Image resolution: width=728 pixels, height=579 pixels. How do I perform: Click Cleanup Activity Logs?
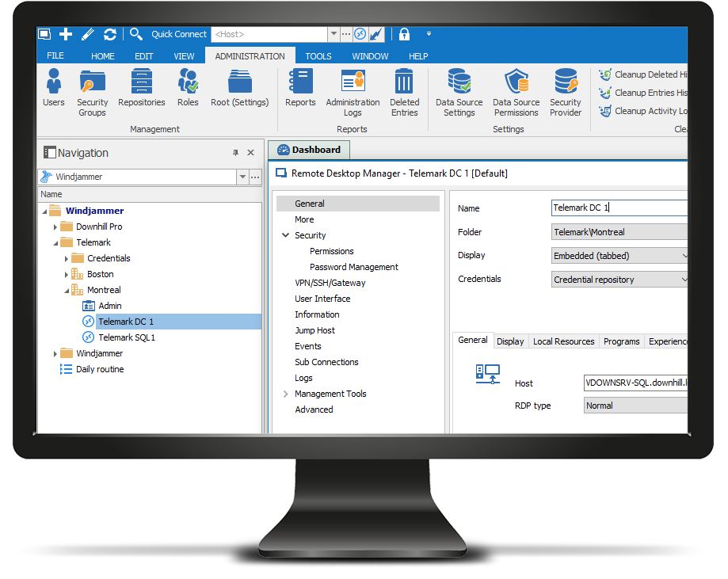[x=642, y=111]
